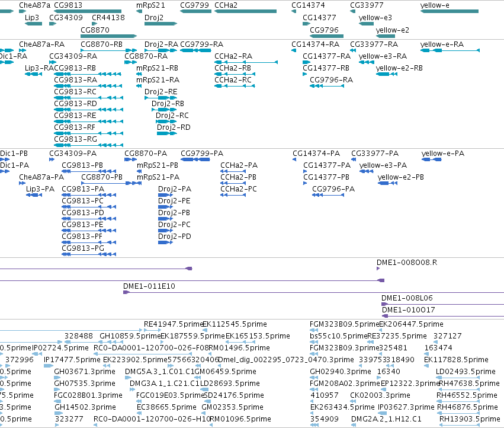Click the EC38665.5prime EST label
The height and width of the screenshot is (428, 504).
[166, 407]
